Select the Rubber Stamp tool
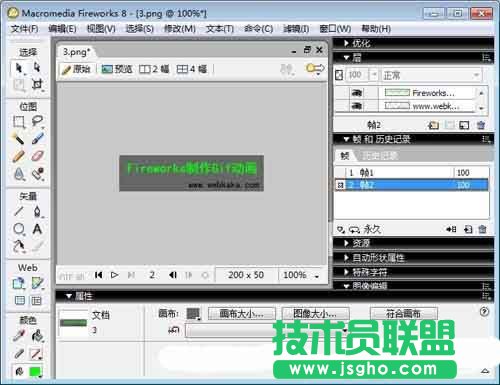500x385 pixels. pyautogui.click(x=37, y=174)
